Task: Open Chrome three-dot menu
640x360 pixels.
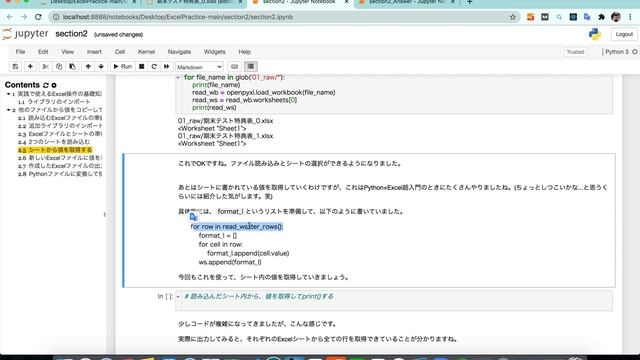Action: [630, 17]
